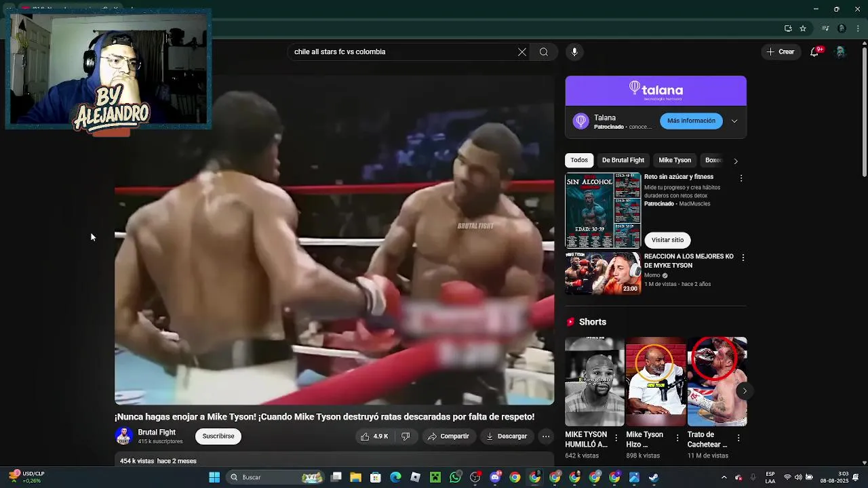The width and height of the screenshot is (868, 488).
Task: Open Microsoft Store from taskbar
Action: pyautogui.click(x=376, y=477)
